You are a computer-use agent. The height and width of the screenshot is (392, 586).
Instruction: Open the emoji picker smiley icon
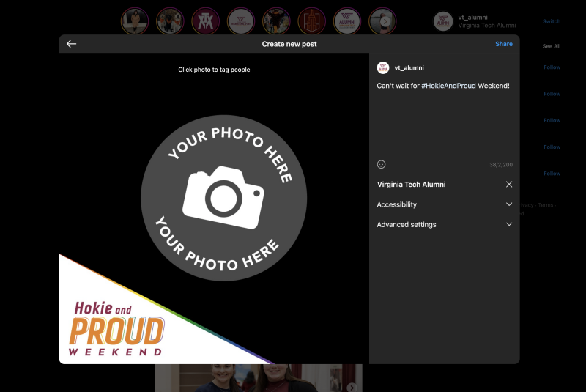point(381,164)
